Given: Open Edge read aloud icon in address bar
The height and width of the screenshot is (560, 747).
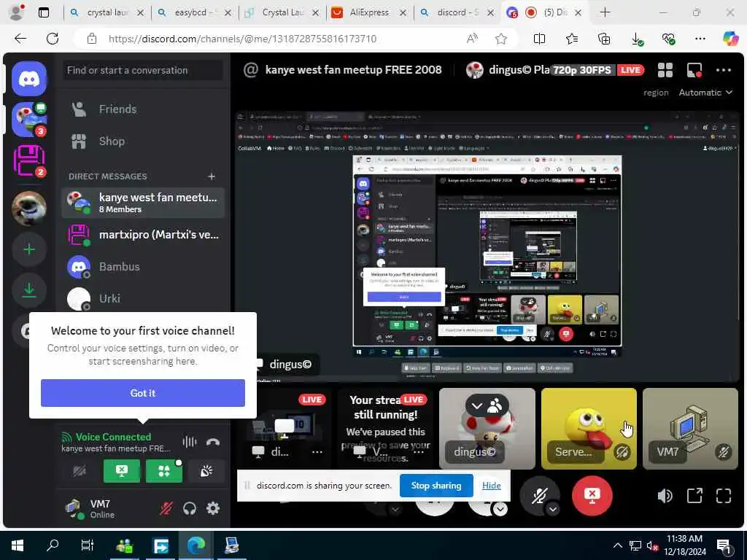Looking at the screenshot, I should (x=472, y=39).
